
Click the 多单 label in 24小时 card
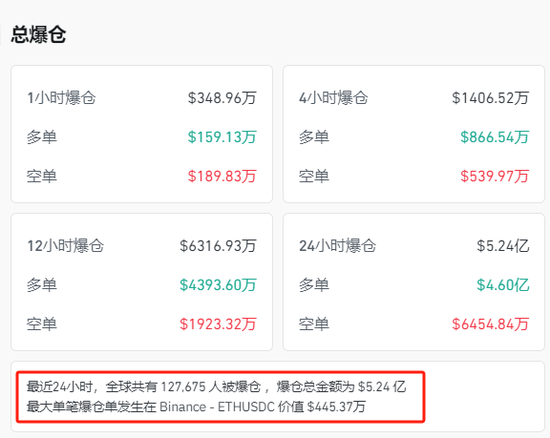314,285
